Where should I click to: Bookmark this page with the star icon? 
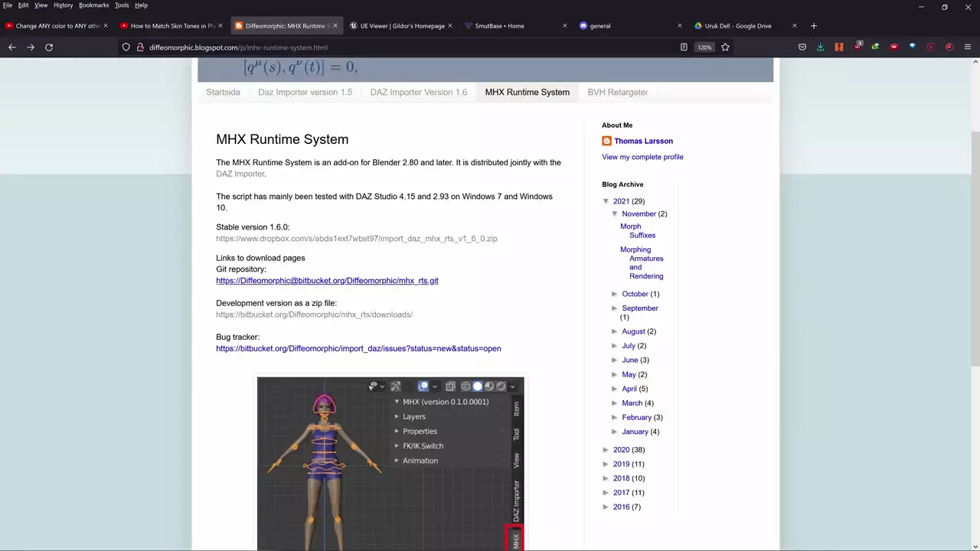725,47
